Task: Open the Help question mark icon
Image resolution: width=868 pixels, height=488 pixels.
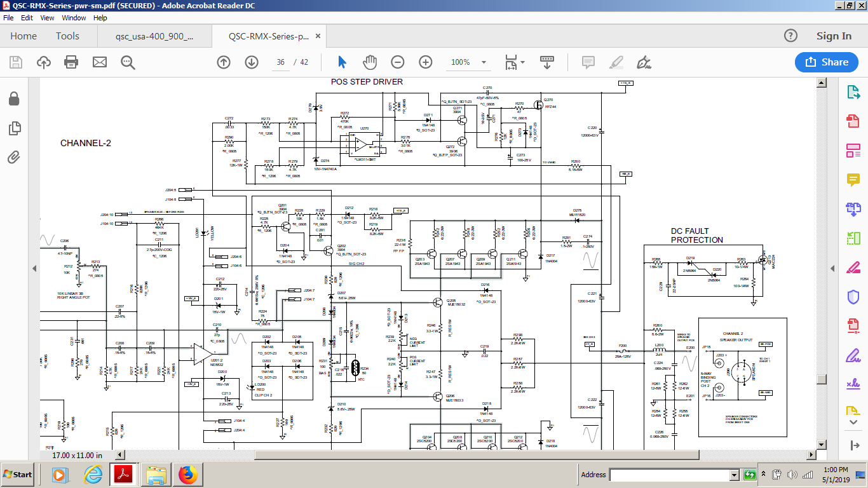Action: 790,36
